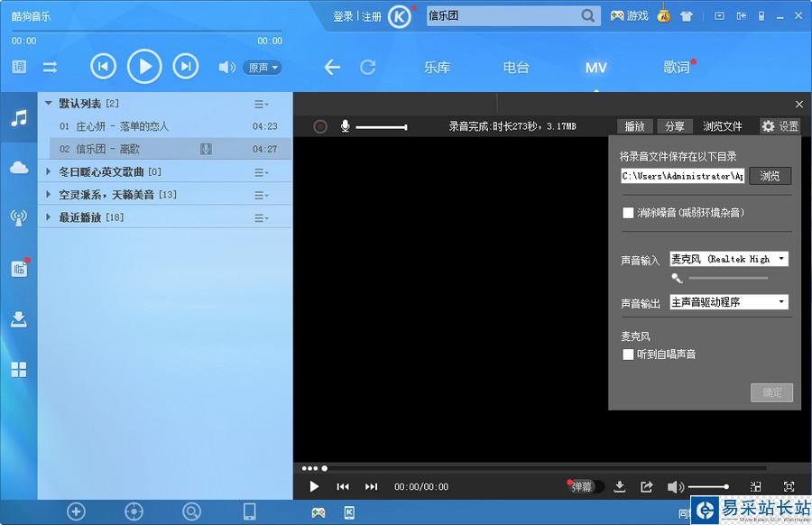
Task: Open the download manager sidebar icon
Action: click(19, 319)
